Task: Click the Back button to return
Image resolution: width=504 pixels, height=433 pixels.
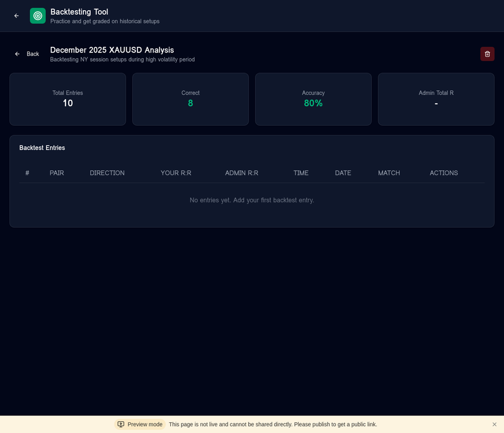Action: point(26,54)
